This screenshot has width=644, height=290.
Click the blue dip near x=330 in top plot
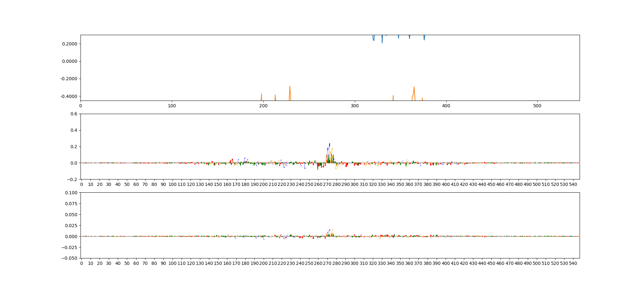point(382,42)
